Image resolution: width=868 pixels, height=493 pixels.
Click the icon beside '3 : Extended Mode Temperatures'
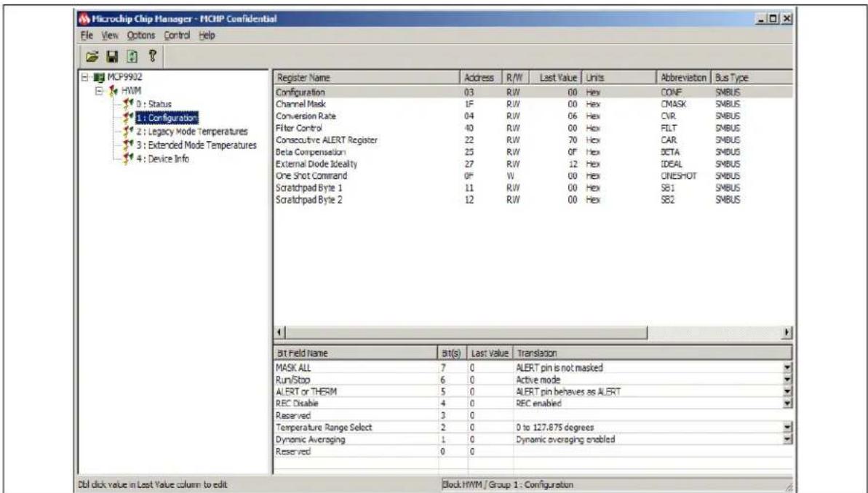129,145
